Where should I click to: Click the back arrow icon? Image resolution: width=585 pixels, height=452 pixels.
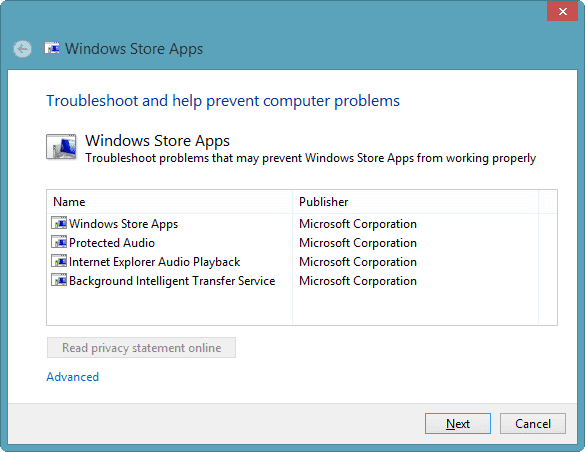[22, 49]
